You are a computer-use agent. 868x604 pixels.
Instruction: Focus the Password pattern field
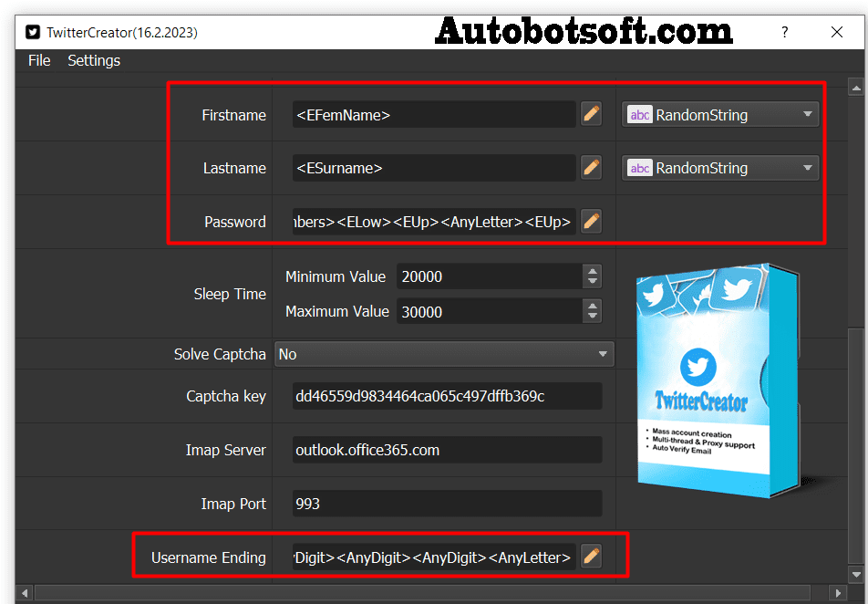(x=434, y=222)
